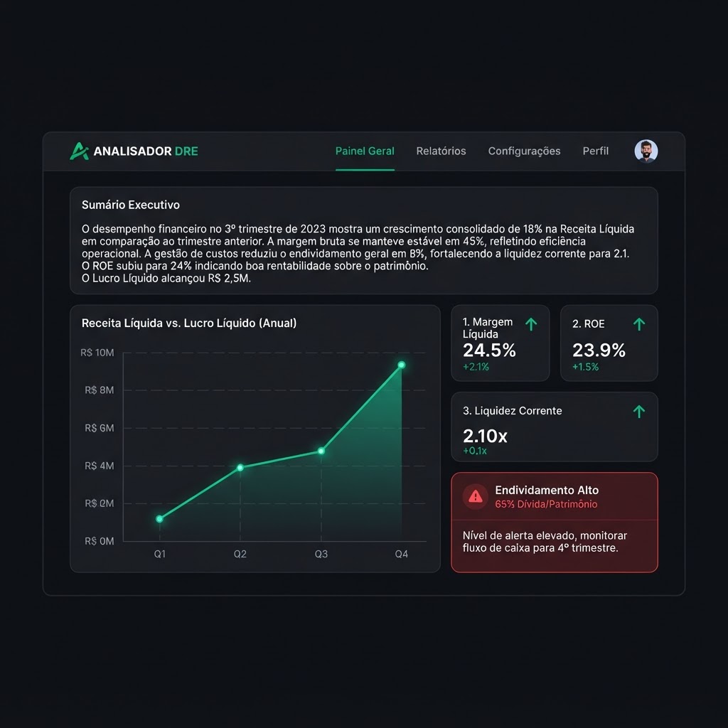Click the R$ 4M axis label
Image resolution: width=728 pixels, height=728 pixels.
100,466
